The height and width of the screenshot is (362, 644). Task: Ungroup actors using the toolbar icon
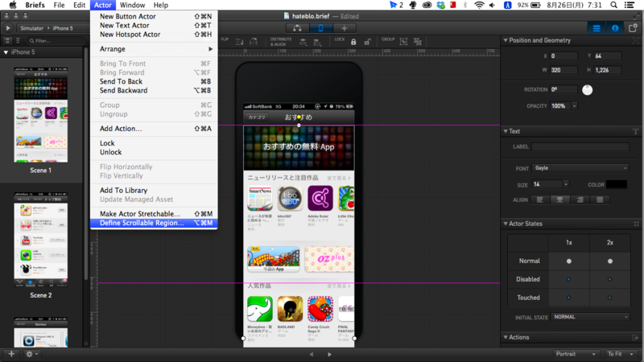pos(418,42)
